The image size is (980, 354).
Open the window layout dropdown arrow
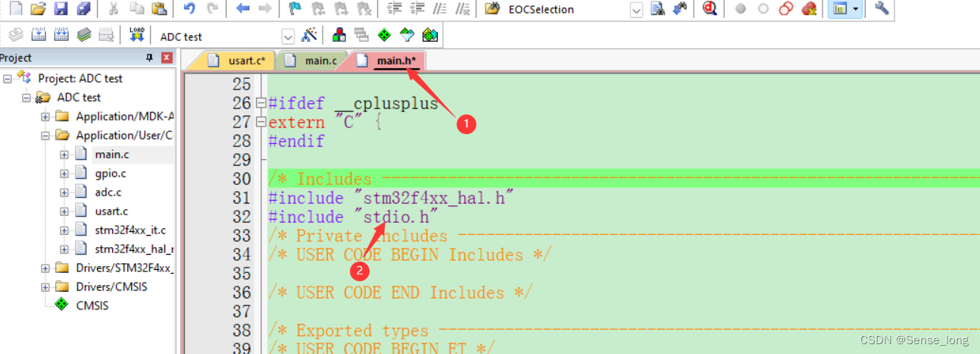pyautogui.click(x=856, y=9)
